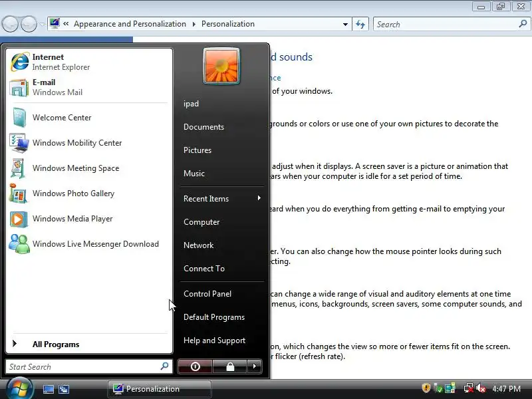The image size is (532, 399).
Task: Open Network from Start menu
Action: tap(198, 245)
